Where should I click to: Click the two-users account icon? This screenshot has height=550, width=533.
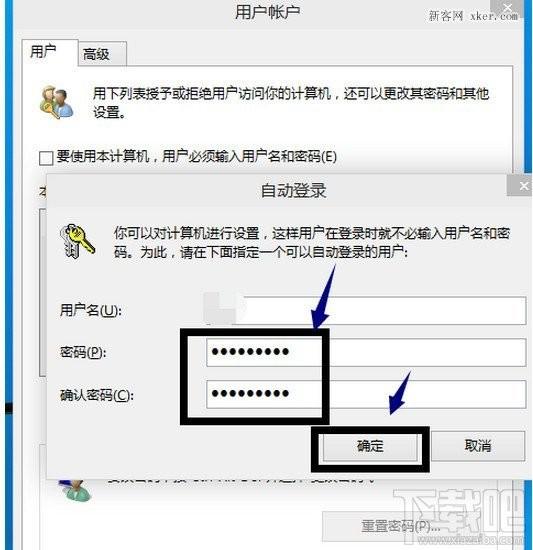pos(56,102)
